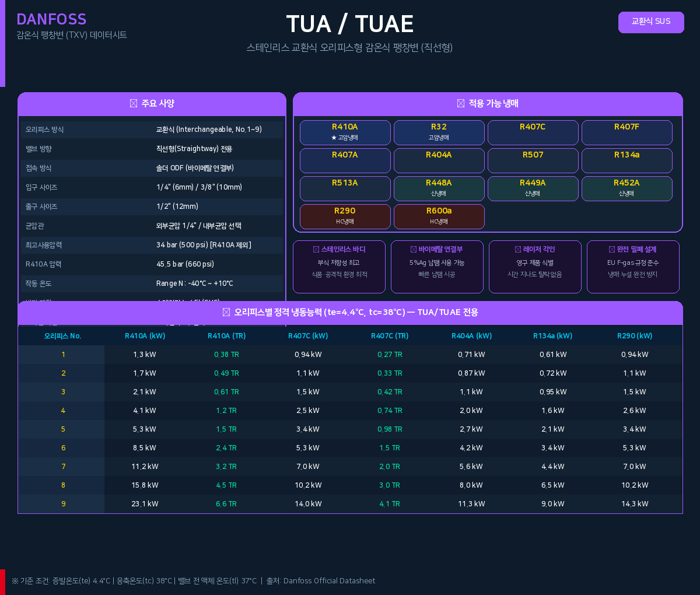
Task: Select the R410A 고압냉매 refrigerant chip
Action: (345, 132)
